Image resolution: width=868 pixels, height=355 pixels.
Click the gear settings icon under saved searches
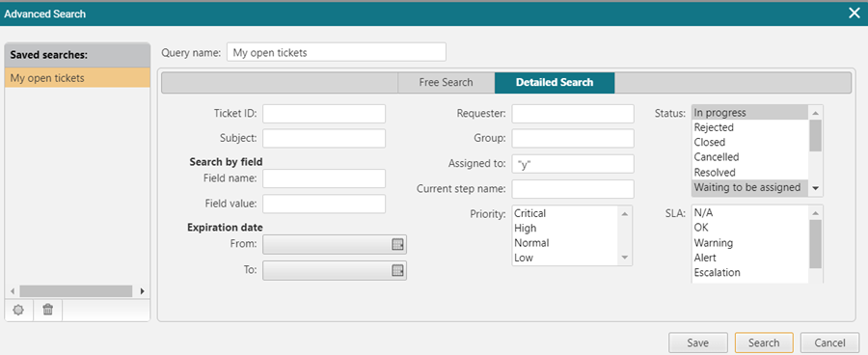click(19, 310)
